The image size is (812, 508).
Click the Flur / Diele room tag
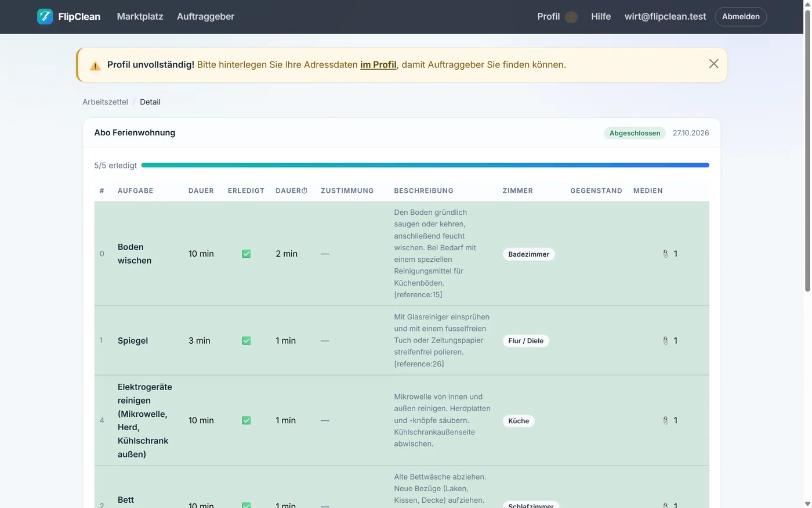click(x=525, y=341)
